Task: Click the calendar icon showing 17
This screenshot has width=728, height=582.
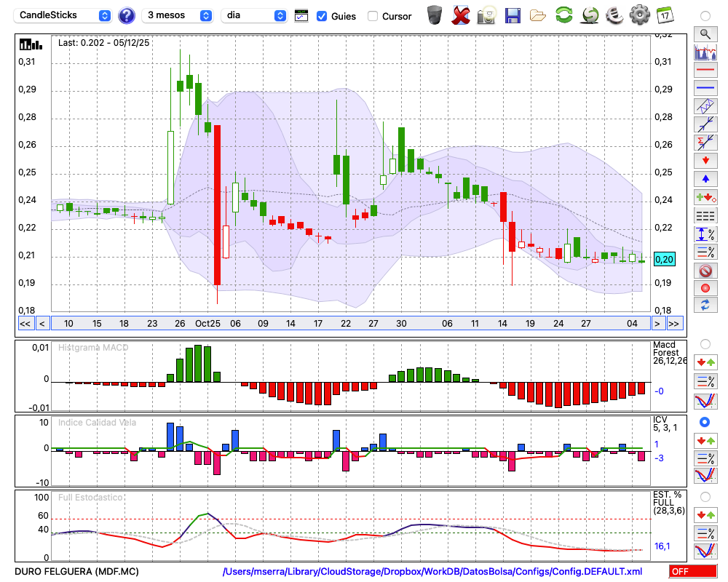Action: click(x=665, y=15)
